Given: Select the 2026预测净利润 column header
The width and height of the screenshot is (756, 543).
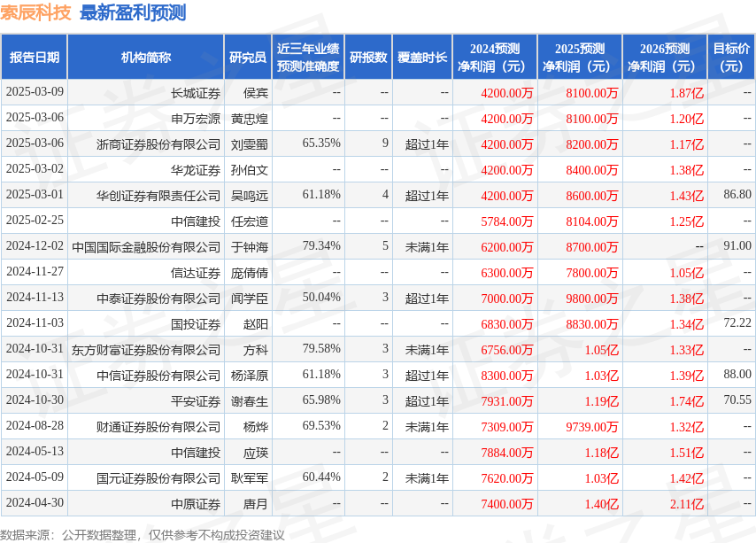Looking at the screenshot, I should click(665, 58).
